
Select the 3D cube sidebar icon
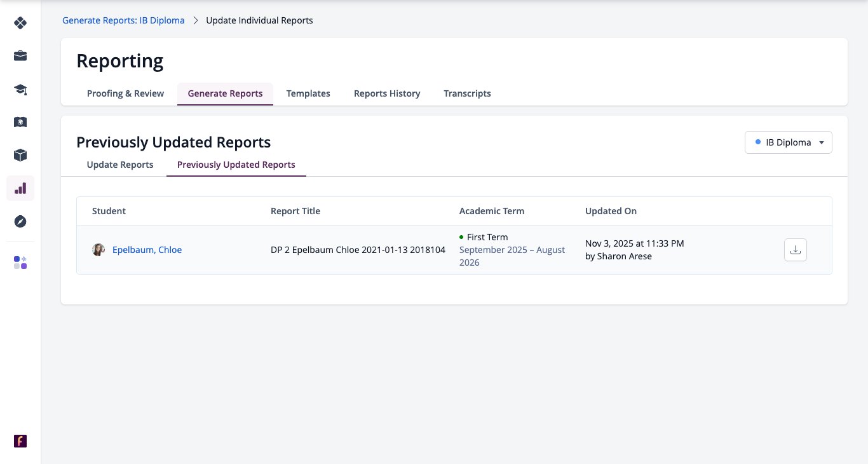(x=20, y=155)
